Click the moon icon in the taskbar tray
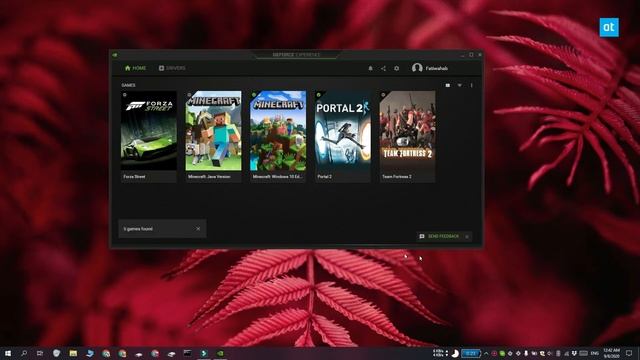The image size is (640, 360). click(x=455, y=353)
